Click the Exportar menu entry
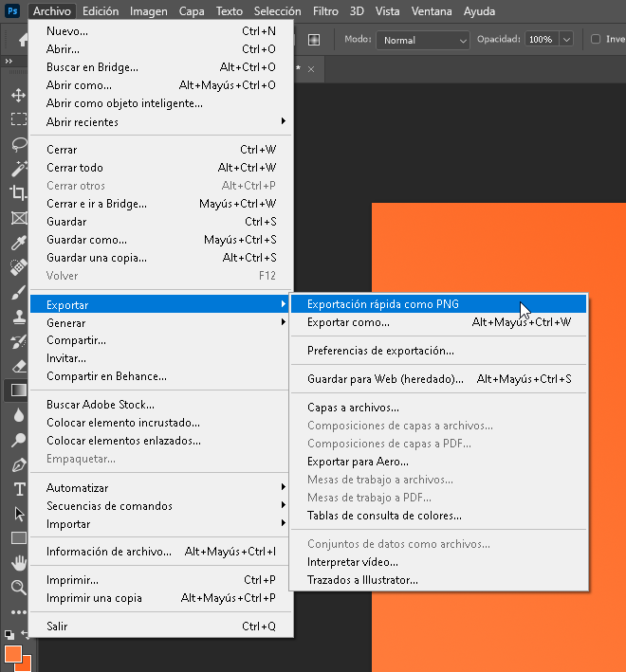This screenshot has height=672, width=626. pos(161,304)
